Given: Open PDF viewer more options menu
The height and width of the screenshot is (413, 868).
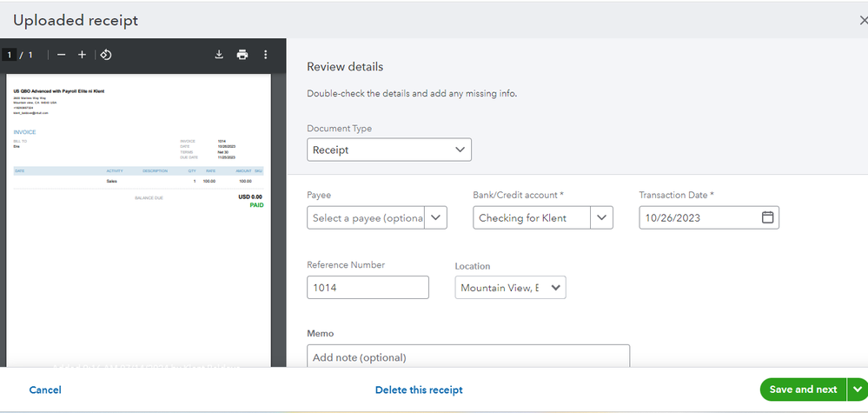Looking at the screenshot, I should [x=266, y=55].
